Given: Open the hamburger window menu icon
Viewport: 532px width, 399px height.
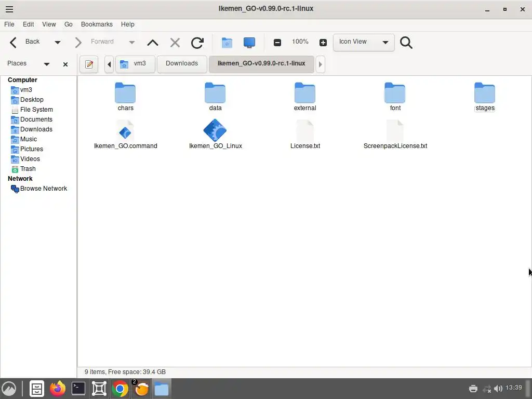Looking at the screenshot, I should [9, 9].
